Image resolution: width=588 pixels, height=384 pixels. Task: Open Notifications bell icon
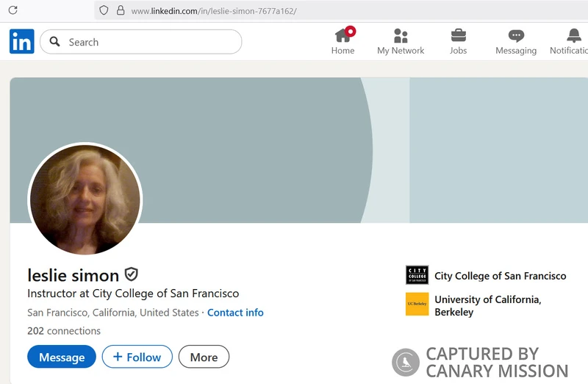pyautogui.click(x=574, y=35)
